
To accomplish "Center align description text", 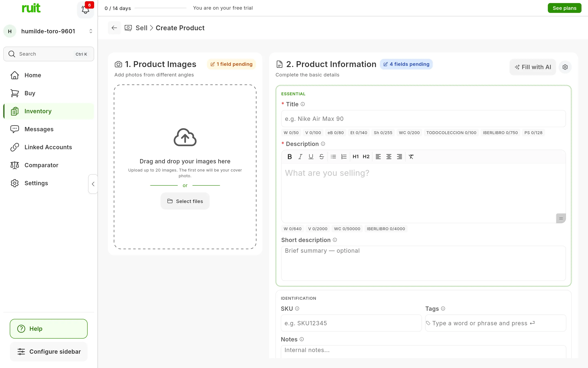I will point(389,156).
